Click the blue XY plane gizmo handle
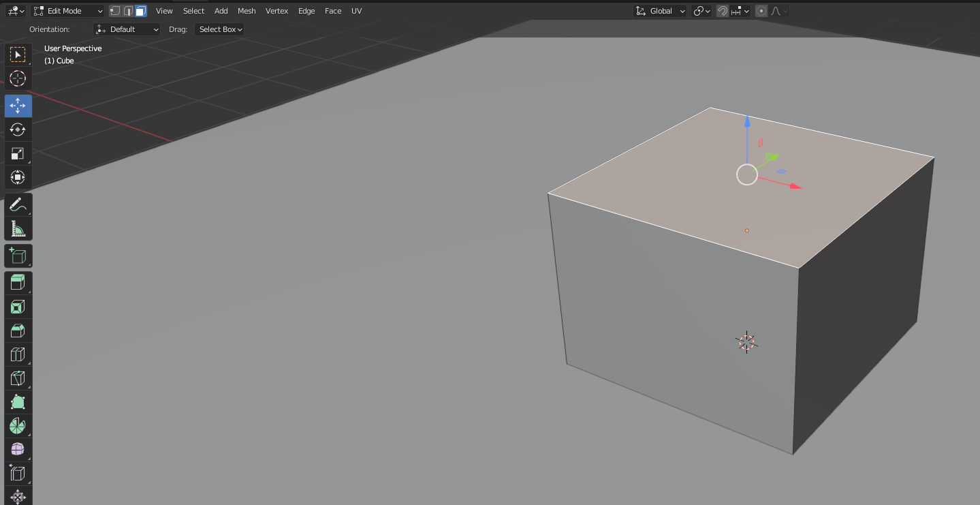The width and height of the screenshot is (980, 505). click(782, 171)
